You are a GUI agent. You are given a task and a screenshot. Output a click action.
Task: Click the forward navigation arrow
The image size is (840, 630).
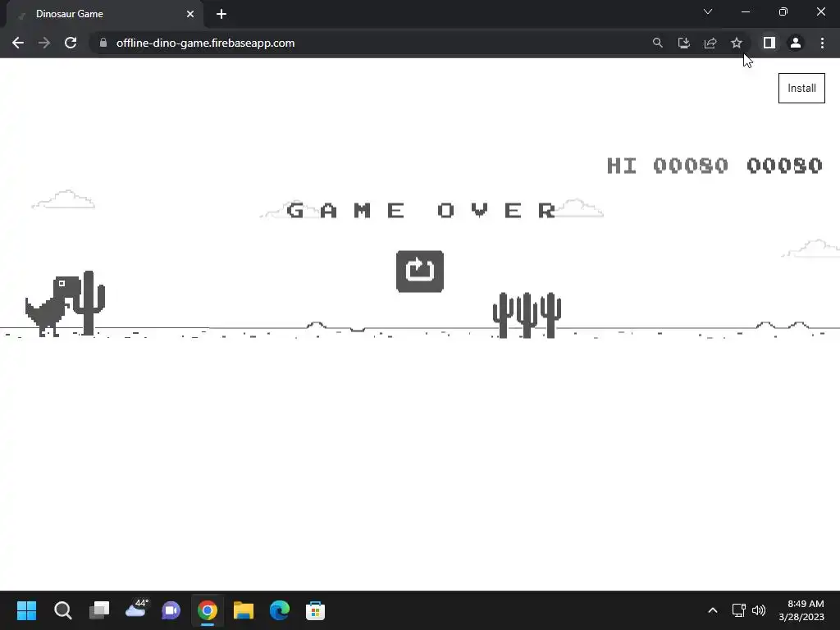[x=44, y=43]
